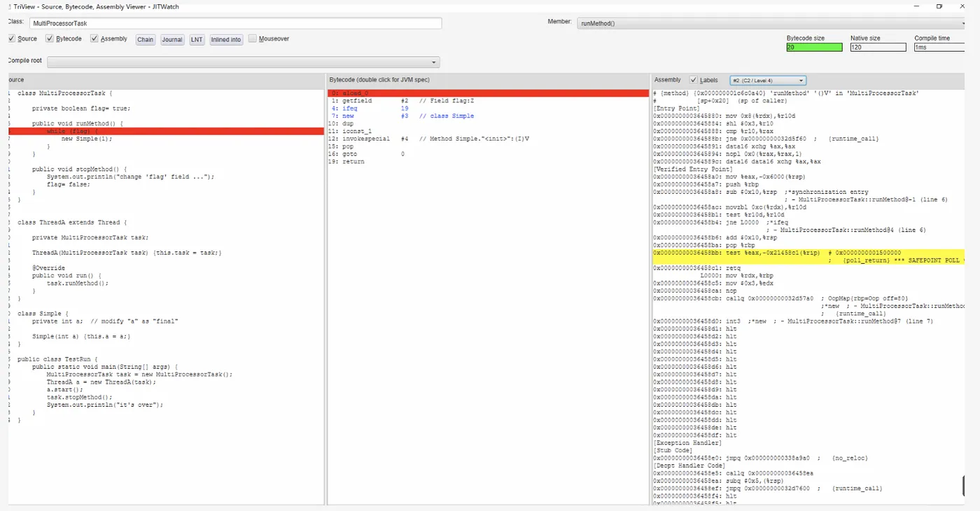Enable the Mouseover checkbox

tap(253, 38)
